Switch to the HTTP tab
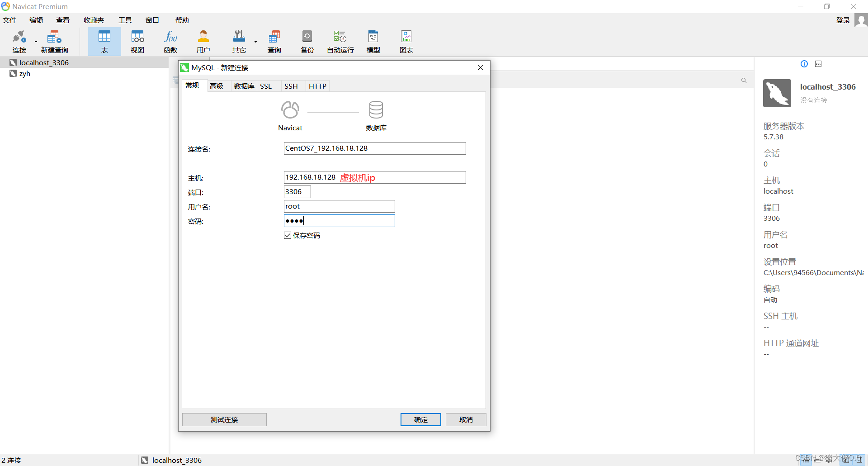This screenshot has height=466, width=868. click(318, 86)
